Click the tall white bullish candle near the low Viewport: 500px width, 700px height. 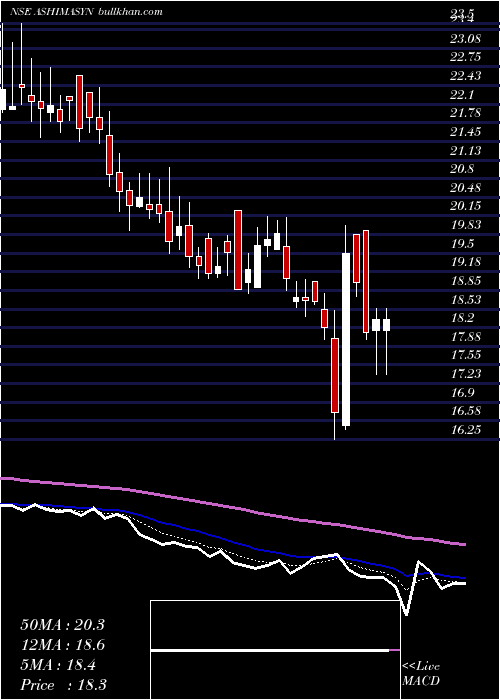coord(346,339)
